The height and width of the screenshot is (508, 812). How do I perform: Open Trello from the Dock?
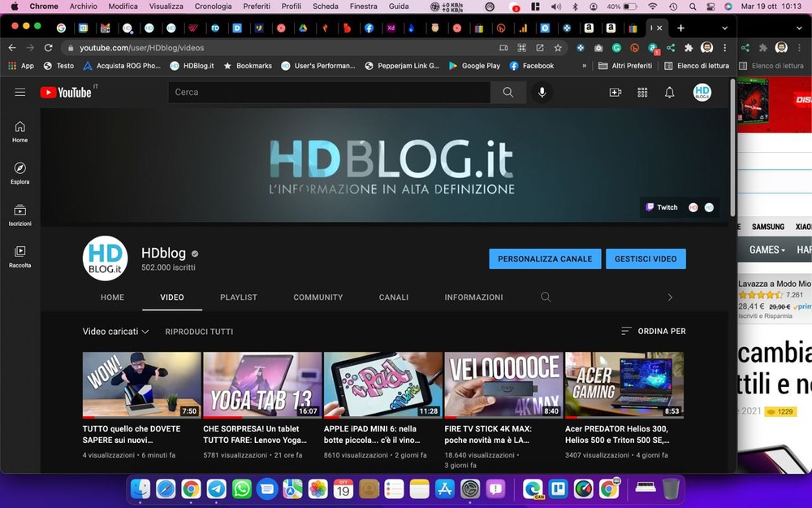559,488
